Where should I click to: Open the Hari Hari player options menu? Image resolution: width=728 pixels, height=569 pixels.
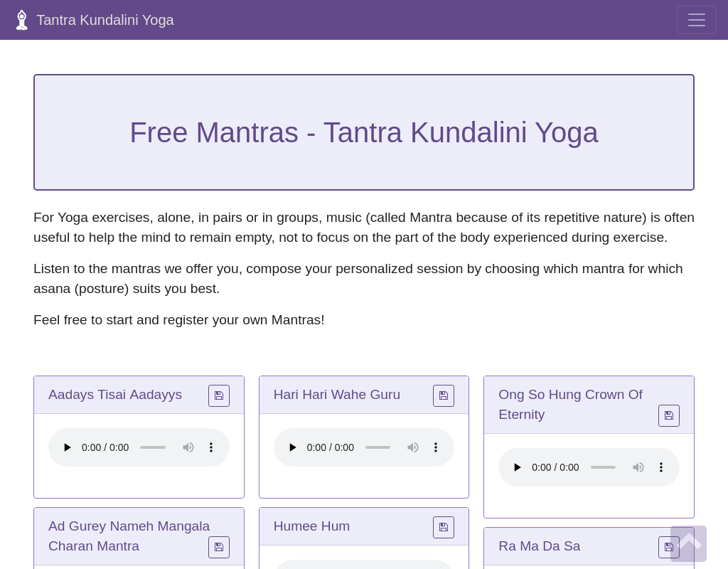click(436, 447)
